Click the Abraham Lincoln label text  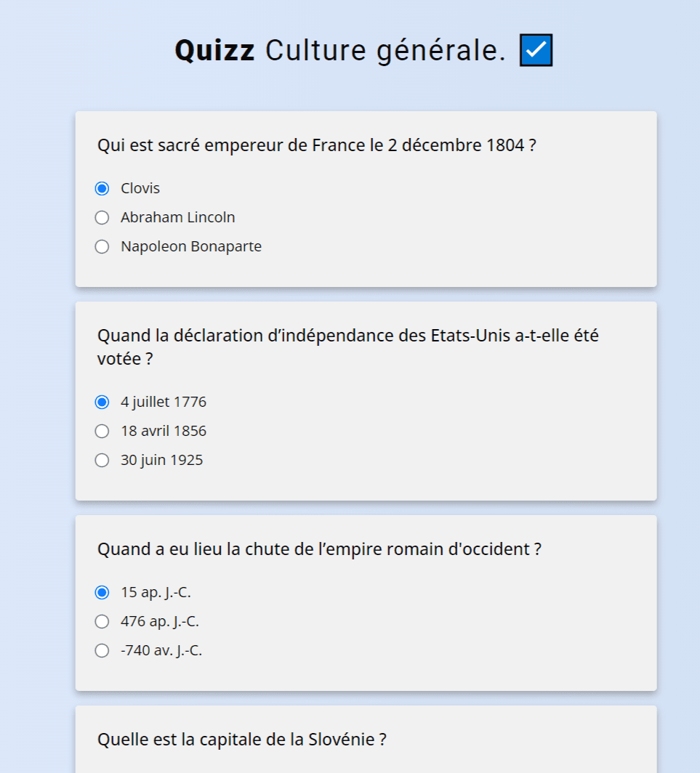click(x=177, y=216)
